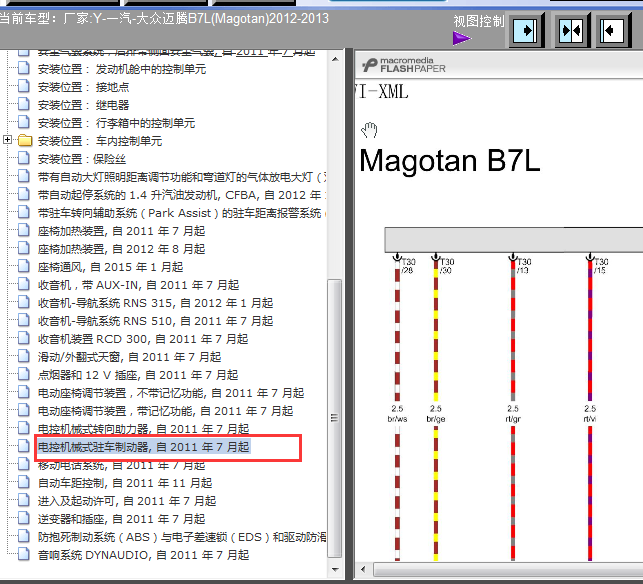Click document icon beside 进入及起动许可

click(x=24, y=500)
